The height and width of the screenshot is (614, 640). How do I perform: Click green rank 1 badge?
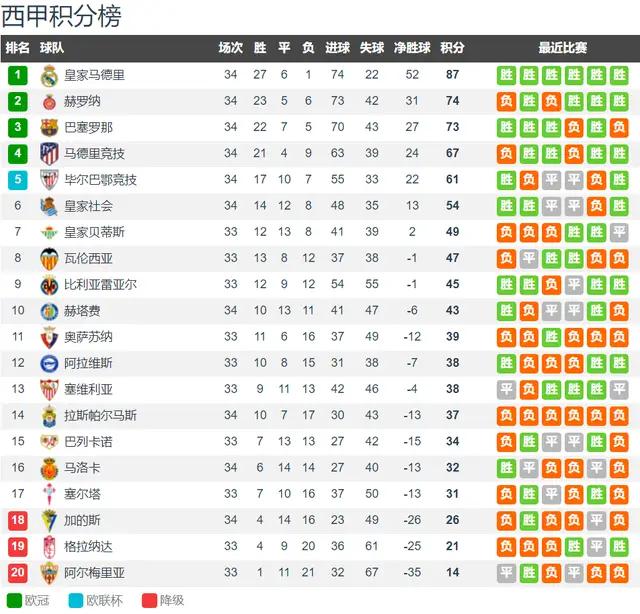pos(18,75)
